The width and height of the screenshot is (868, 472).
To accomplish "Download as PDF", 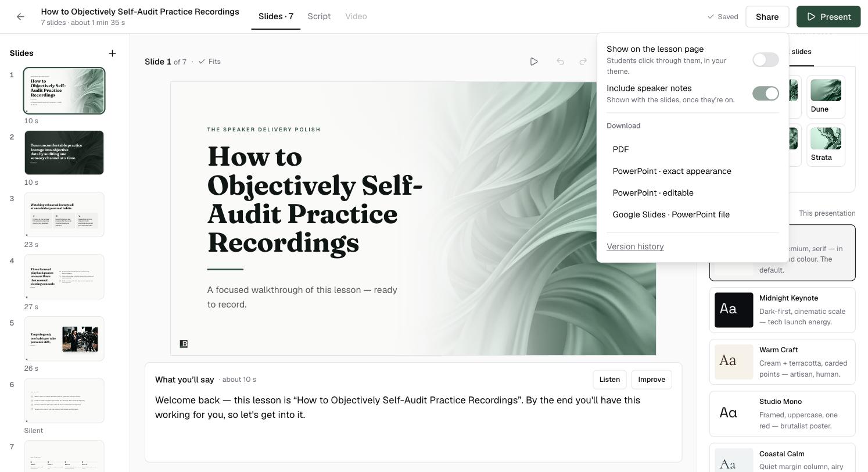I will pos(693,149).
